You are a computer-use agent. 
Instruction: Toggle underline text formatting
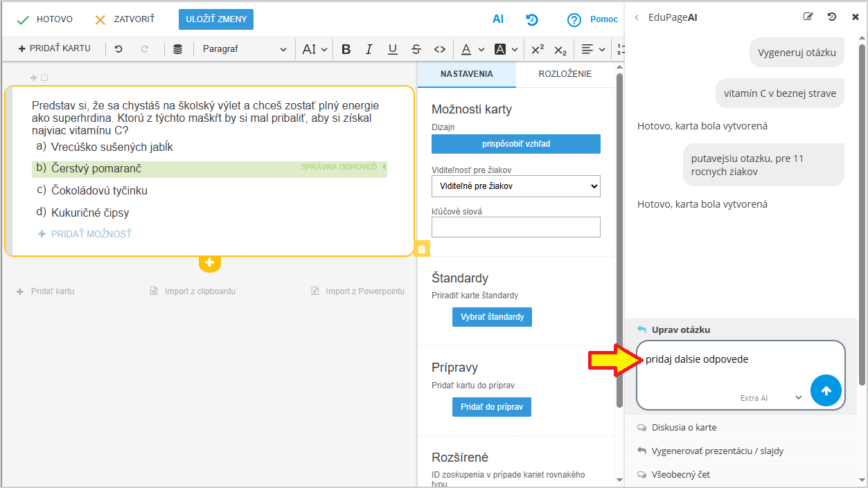(393, 49)
